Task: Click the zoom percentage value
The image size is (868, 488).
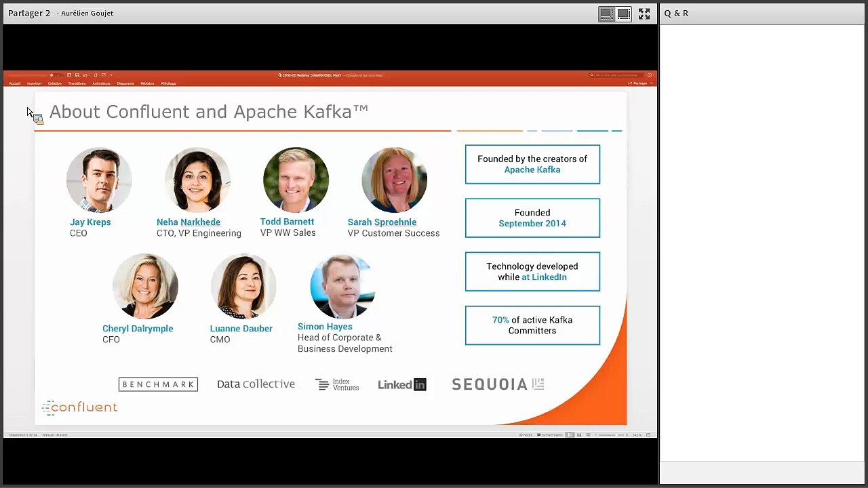Action: coord(637,435)
